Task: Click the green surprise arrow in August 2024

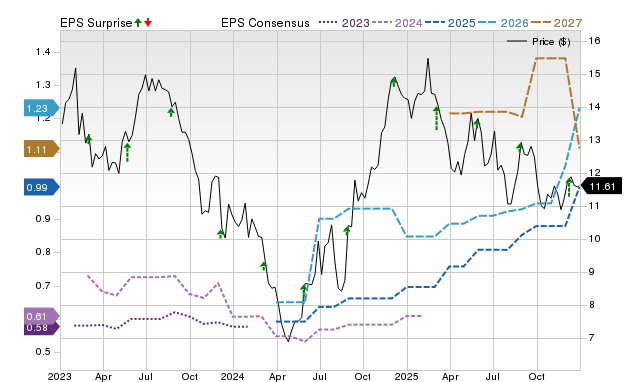Action: (x=347, y=231)
